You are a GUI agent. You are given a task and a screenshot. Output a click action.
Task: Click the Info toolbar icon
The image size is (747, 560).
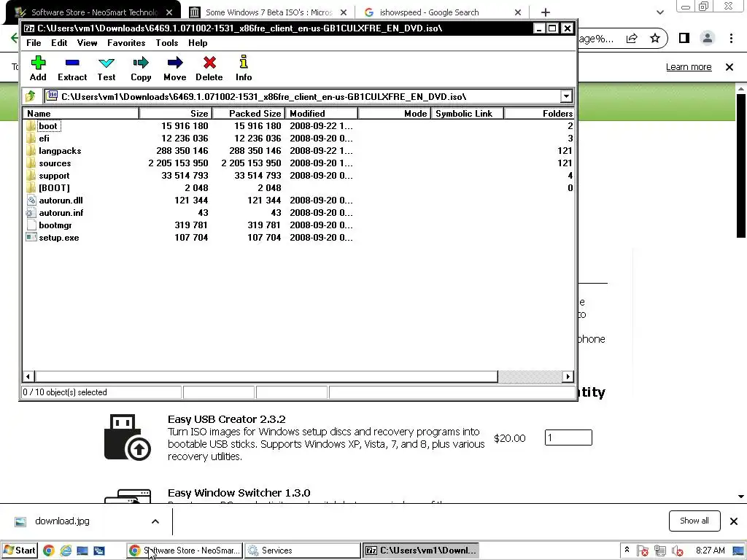(244, 62)
